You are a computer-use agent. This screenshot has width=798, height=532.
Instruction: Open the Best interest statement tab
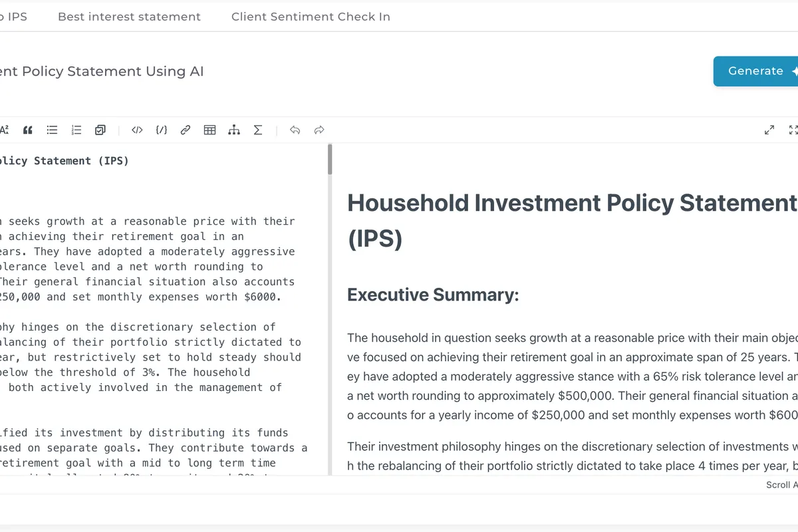pyautogui.click(x=129, y=17)
